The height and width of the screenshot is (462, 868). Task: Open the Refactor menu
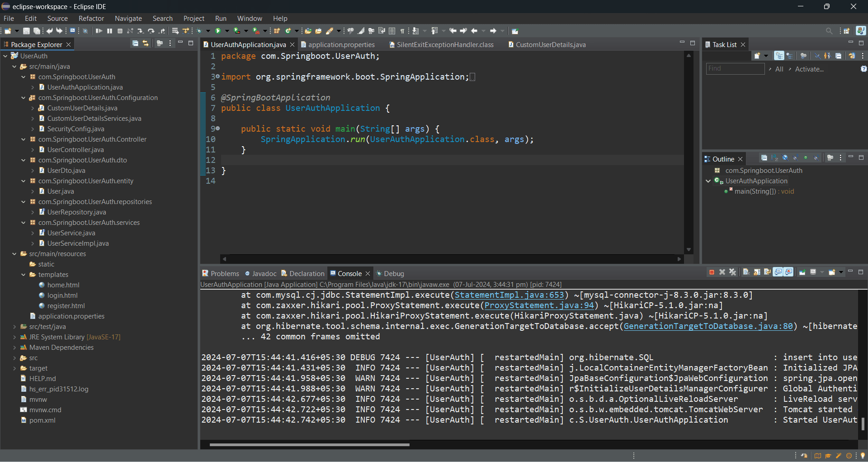(x=91, y=19)
